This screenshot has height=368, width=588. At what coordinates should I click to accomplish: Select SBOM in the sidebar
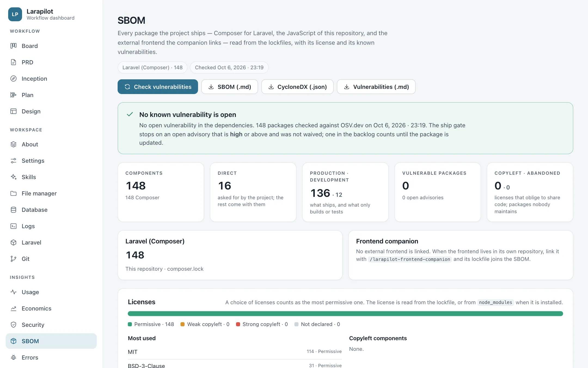click(51, 341)
